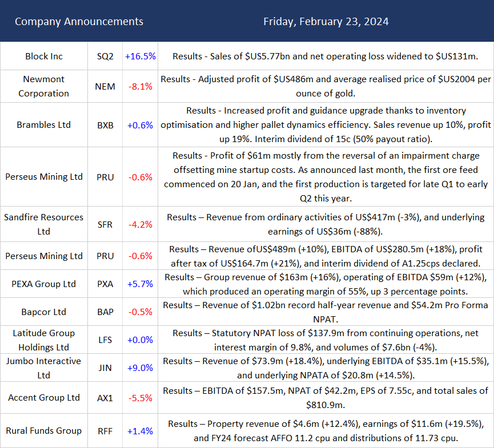Click the Sandfire Resources Ltd name
Viewport: 494px width, 448px height.
pos(44,224)
